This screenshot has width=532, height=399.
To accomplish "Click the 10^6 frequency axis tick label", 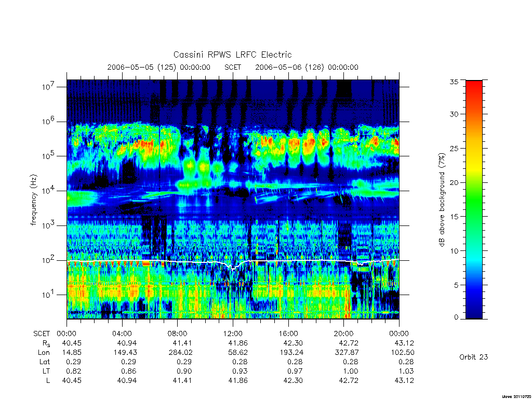I will pos(48,122).
